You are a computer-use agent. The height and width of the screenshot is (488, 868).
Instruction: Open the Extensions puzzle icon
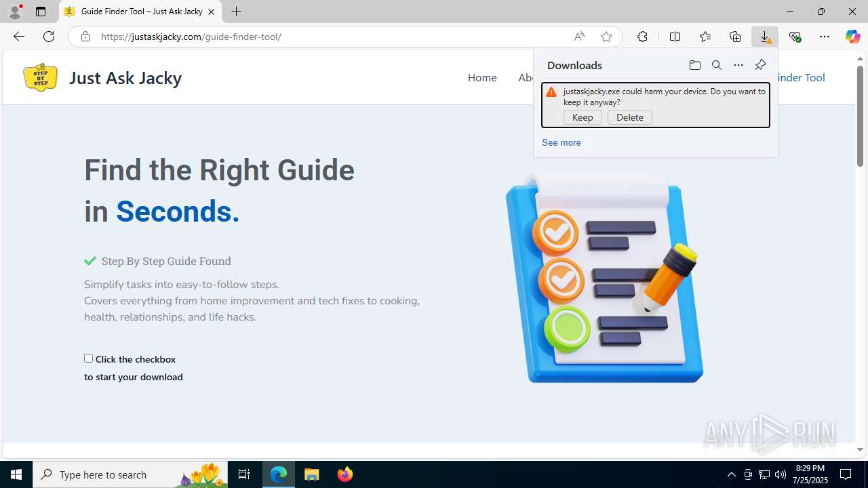(642, 37)
